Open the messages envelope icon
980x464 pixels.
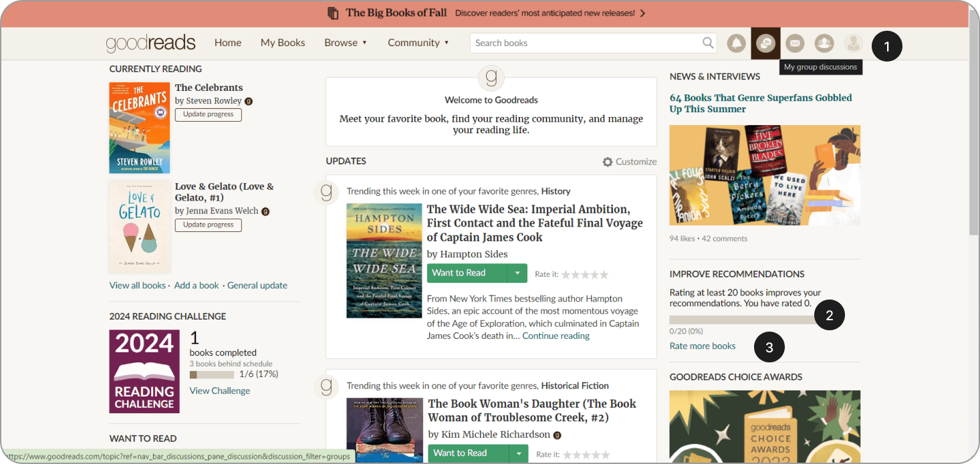point(794,43)
